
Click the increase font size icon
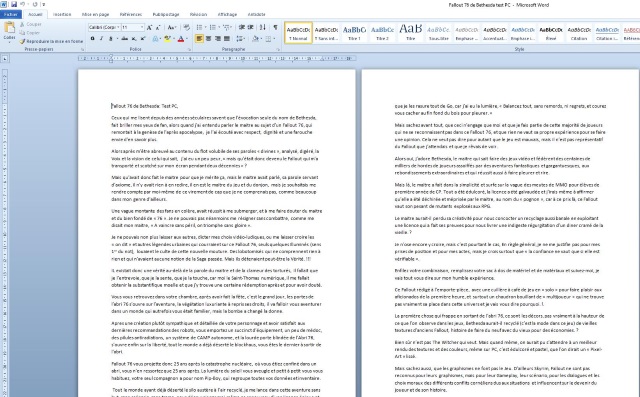tap(149, 27)
